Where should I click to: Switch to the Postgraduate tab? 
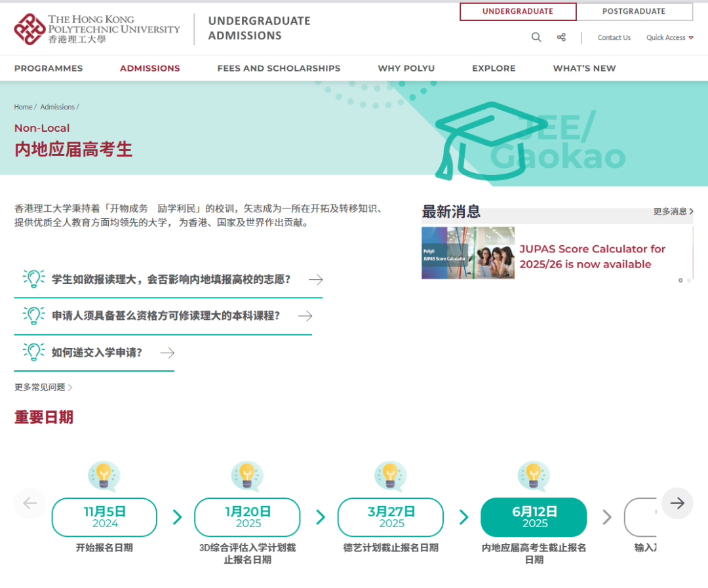(x=634, y=11)
